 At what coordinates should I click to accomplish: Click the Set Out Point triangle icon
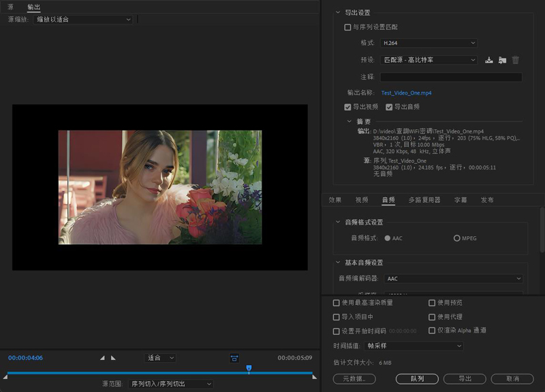(x=113, y=358)
